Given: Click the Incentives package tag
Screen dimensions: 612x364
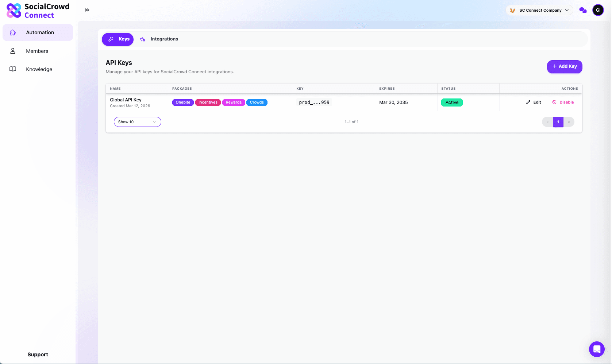Looking at the screenshot, I should coord(208,102).
